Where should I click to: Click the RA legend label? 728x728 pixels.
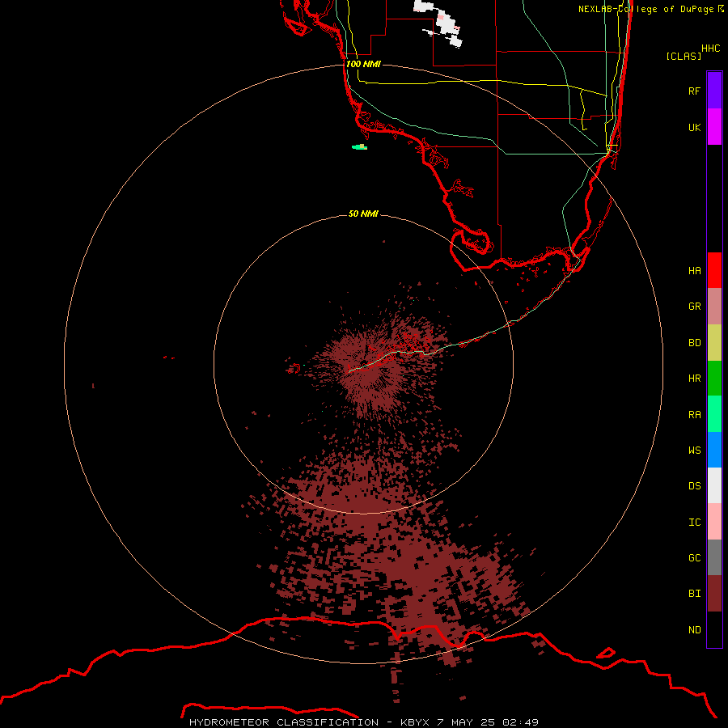point(694,415)
